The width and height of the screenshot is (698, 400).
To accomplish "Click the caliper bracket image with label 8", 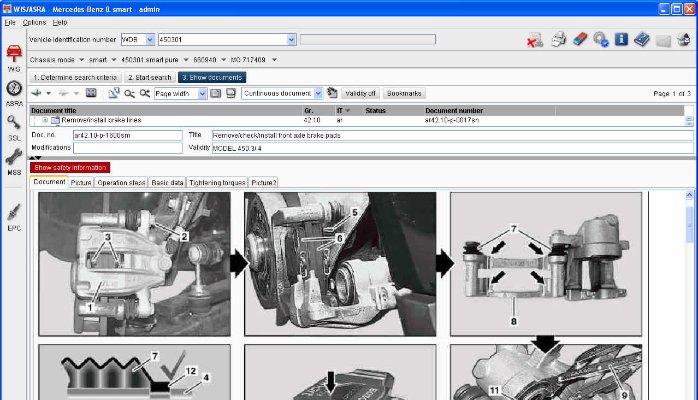I will [x=546, y=264].
